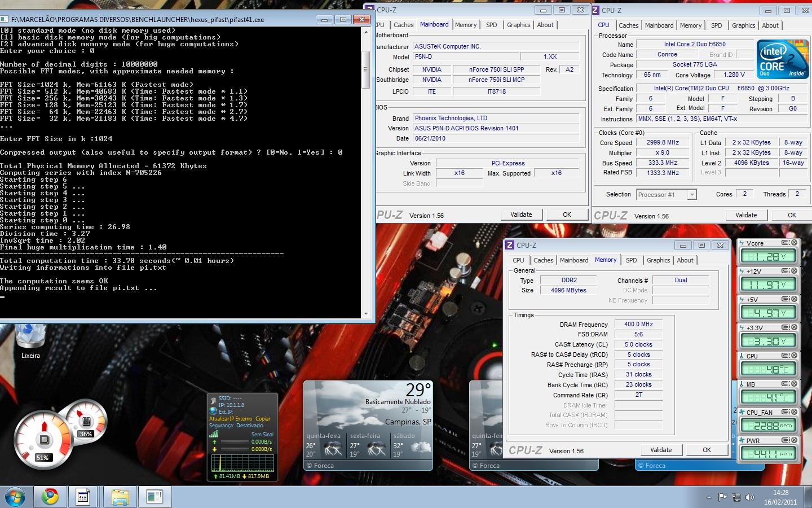
Task: Select the SPD tab in the CPU window
Action: (x=716, y=25)
